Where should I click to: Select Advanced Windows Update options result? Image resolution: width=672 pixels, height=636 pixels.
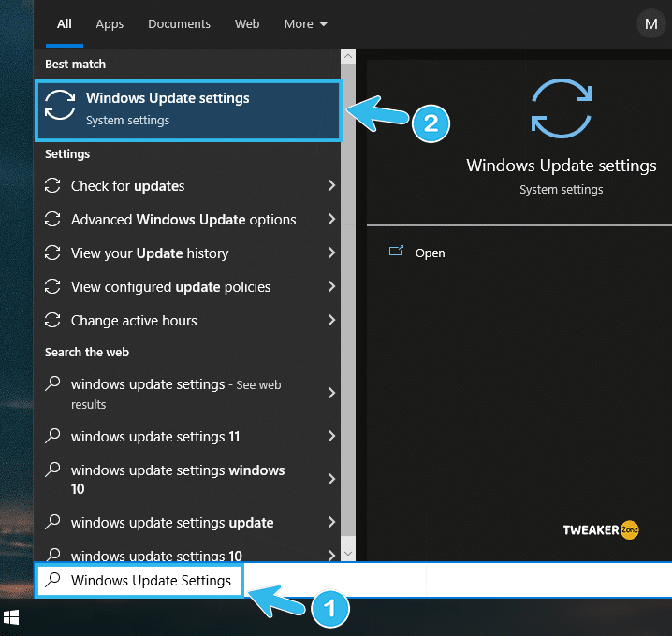[188, 219]
